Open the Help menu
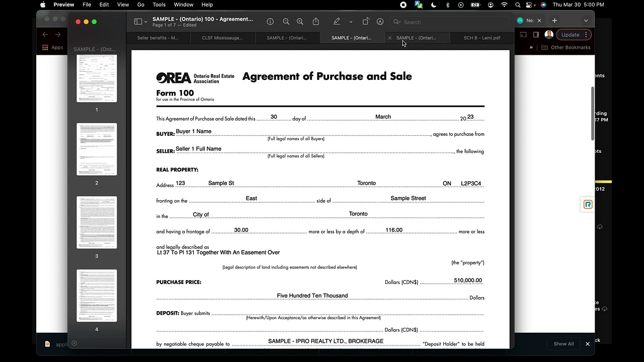 point(207,5)
